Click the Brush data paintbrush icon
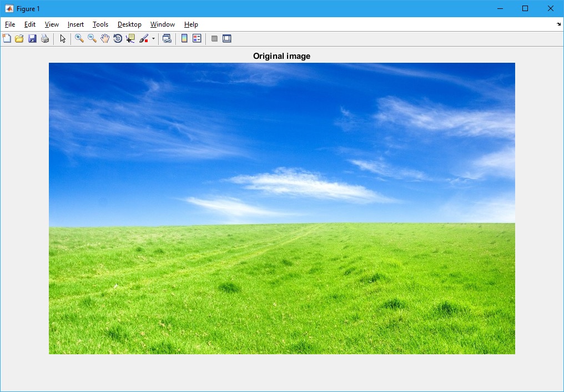564x392 pixels. click(144, 39)
